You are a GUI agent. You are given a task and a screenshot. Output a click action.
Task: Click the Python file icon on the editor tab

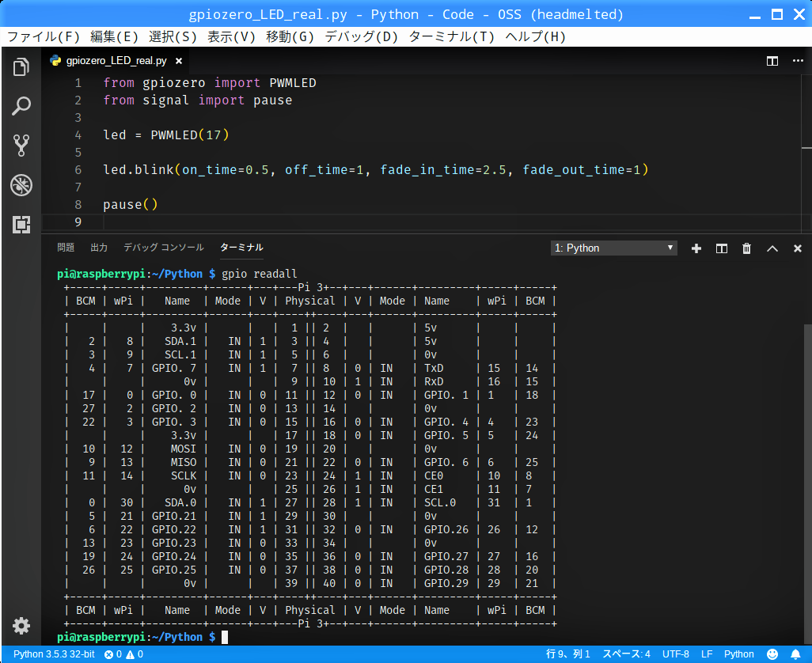(x=55, y=61)
